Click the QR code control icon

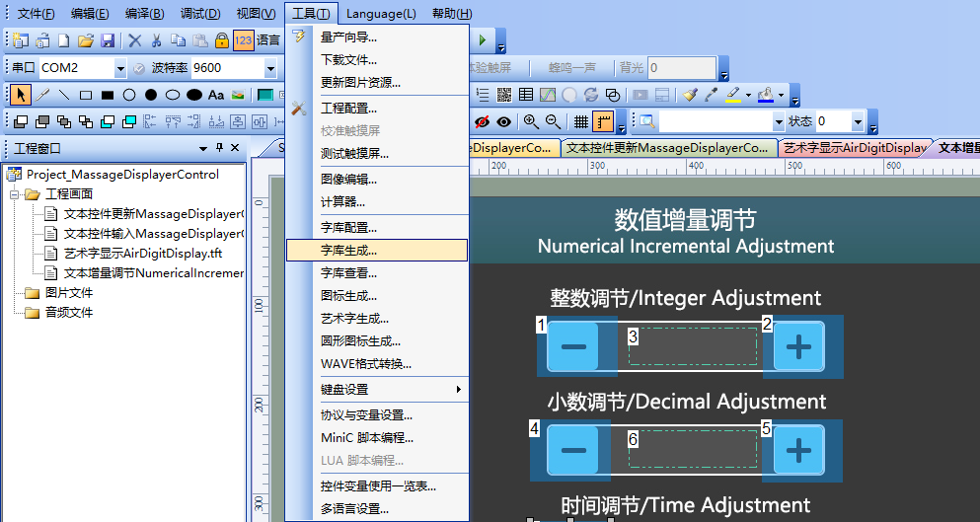[503, 95]
